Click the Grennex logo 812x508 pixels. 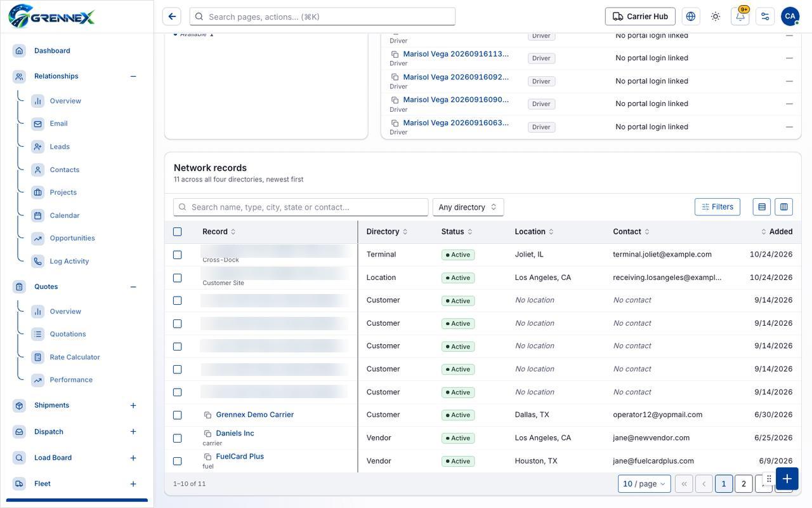pyautogui.click(x=51, y=17)
